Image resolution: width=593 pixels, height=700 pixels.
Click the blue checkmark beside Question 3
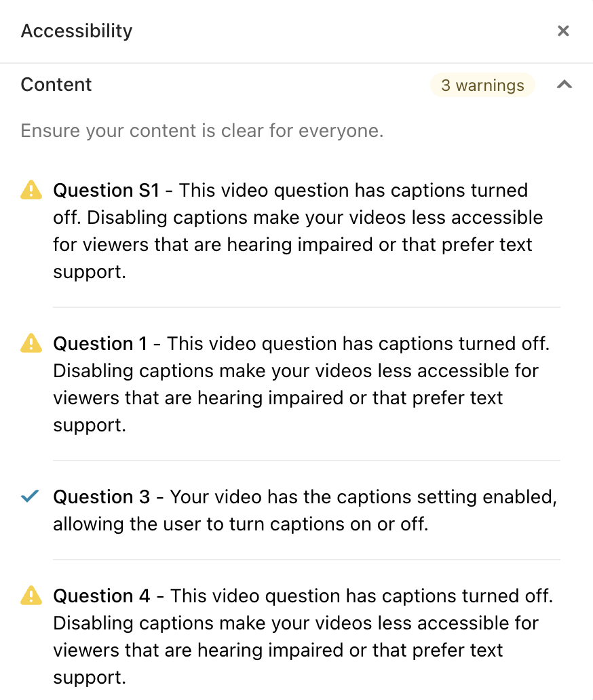click(30, 496)
